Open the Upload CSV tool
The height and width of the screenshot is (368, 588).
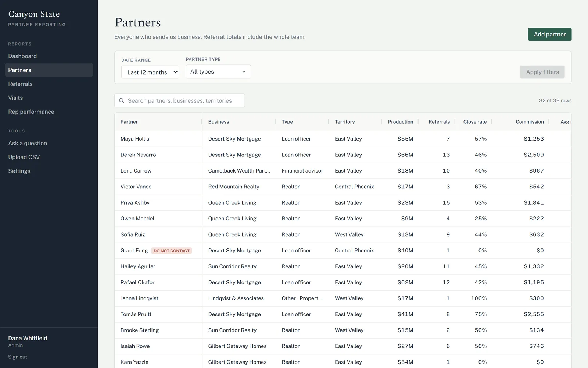pyautogui.click(x=49, y=157)
